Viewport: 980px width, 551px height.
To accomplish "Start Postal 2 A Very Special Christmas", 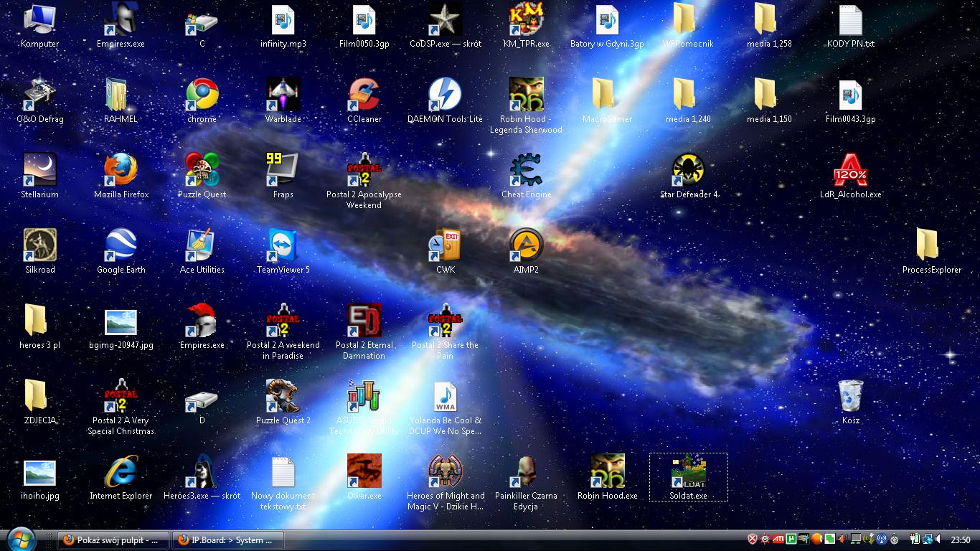I will (121, 408).
